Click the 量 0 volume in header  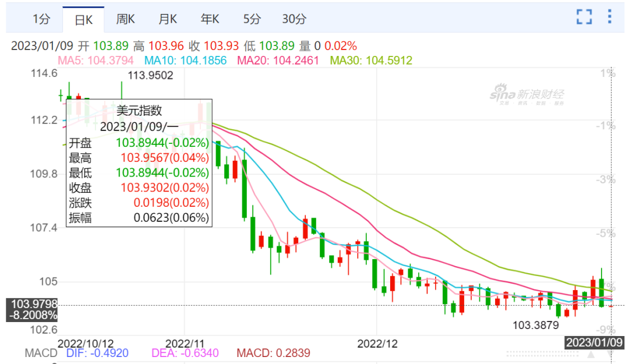(310, 46)
